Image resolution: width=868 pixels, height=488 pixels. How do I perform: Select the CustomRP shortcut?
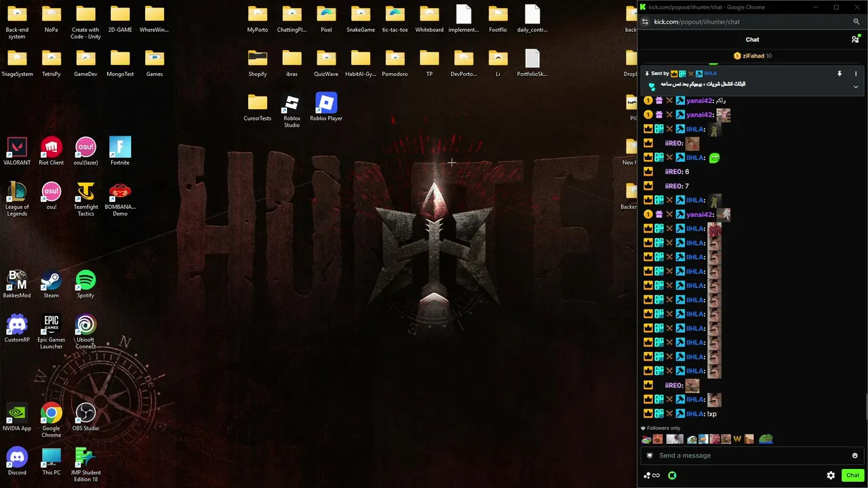17,329
